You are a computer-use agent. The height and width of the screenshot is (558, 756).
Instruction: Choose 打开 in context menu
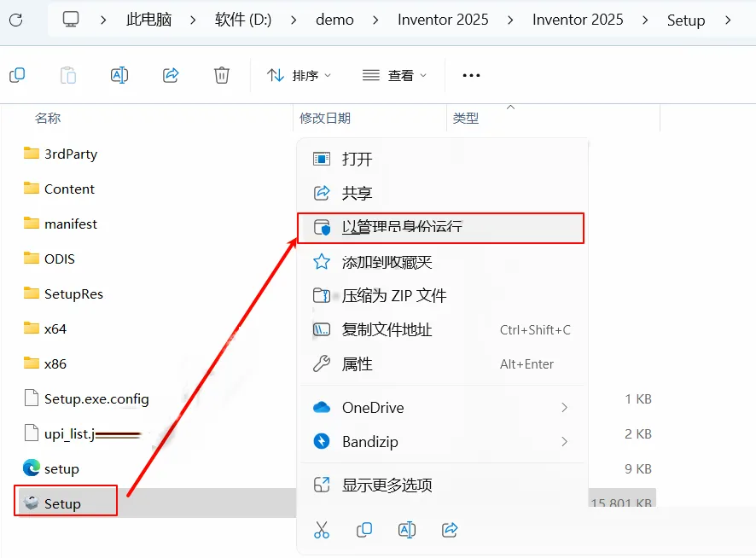pos(442,159)
